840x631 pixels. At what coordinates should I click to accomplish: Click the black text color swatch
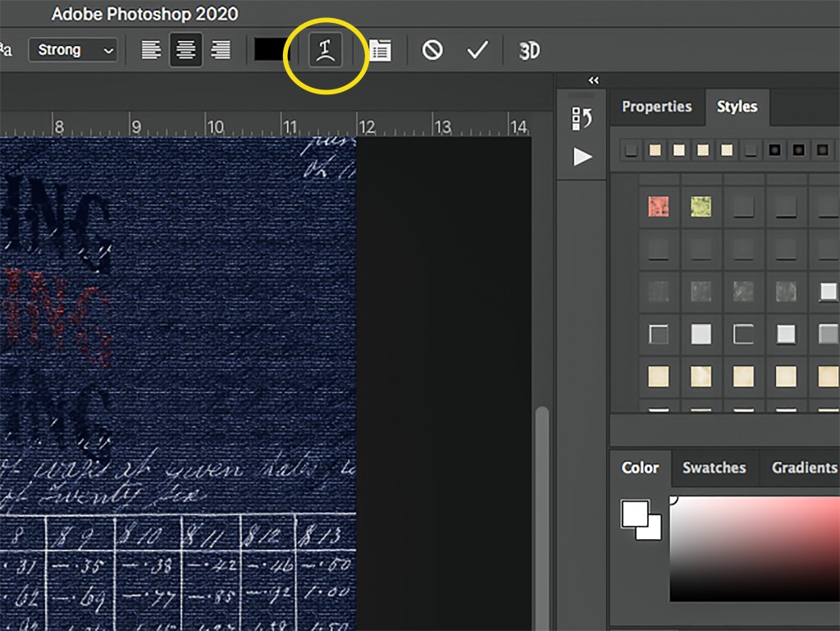(x=269, y=50)
